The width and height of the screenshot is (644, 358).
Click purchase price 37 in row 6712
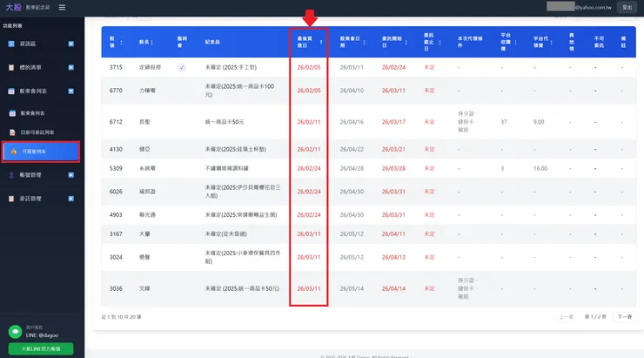tap(504, 122)
